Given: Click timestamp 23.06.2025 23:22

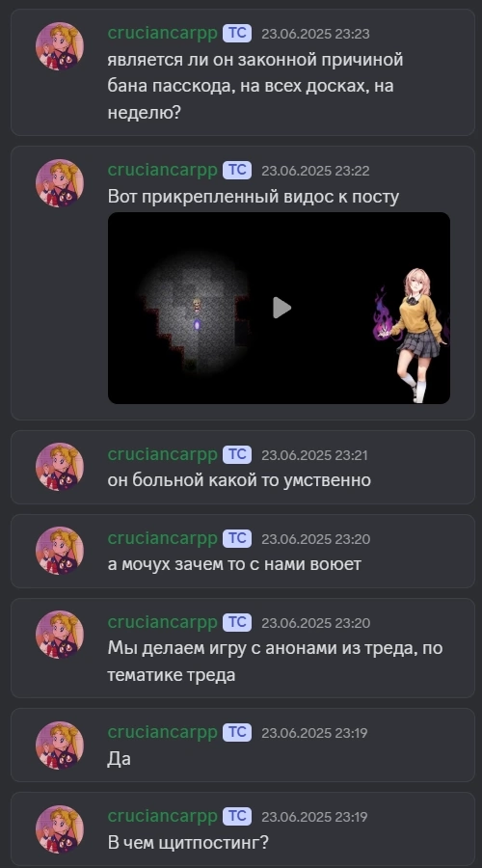Looking at the screenshot, I should pos(315,171).
